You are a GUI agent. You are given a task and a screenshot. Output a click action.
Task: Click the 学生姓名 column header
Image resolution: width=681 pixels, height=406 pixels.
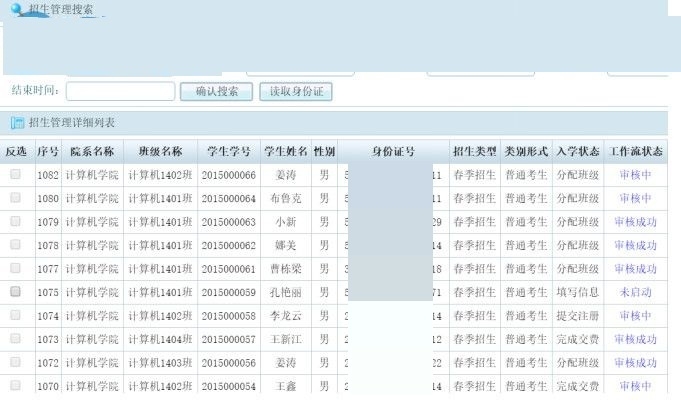(286, 152)
